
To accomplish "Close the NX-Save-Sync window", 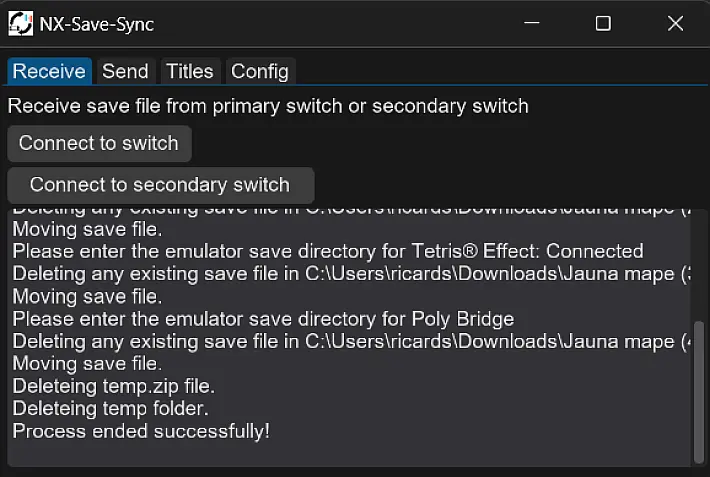I will coord(675,23).
